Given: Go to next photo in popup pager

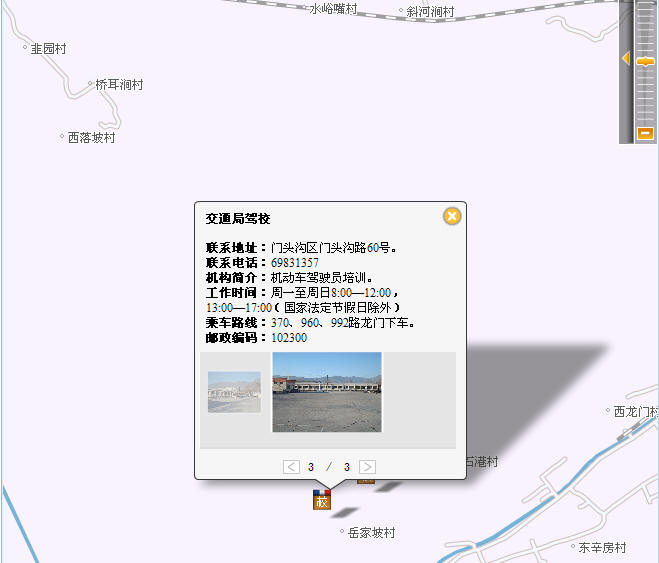Looking at the screenshot, I should [x=367, y=467].
